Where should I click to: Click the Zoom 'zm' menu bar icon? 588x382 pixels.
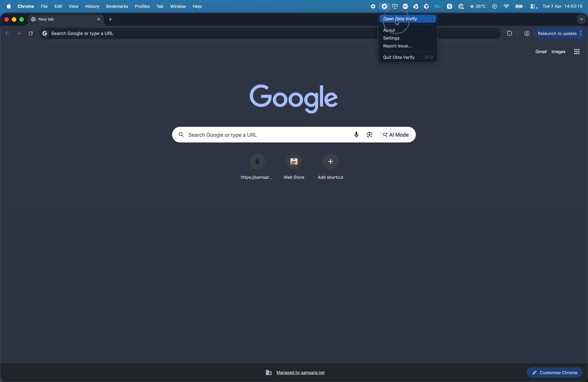coord(405,7)
